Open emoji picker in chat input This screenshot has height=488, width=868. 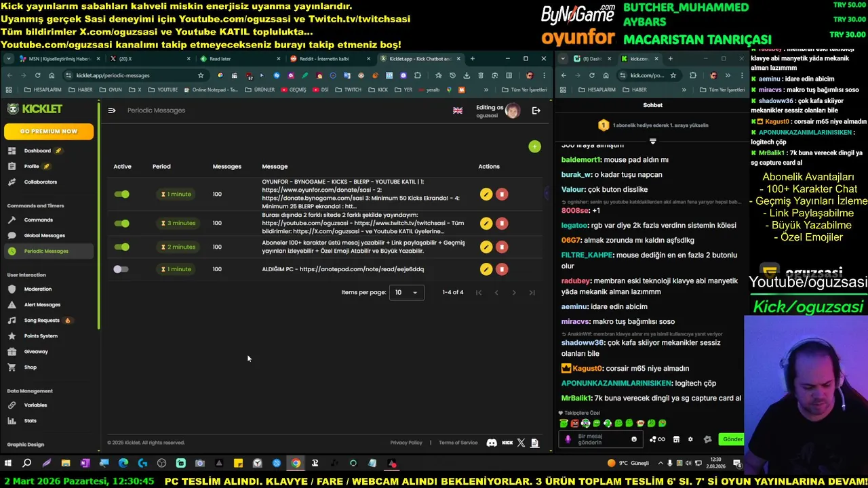(634, 439)
